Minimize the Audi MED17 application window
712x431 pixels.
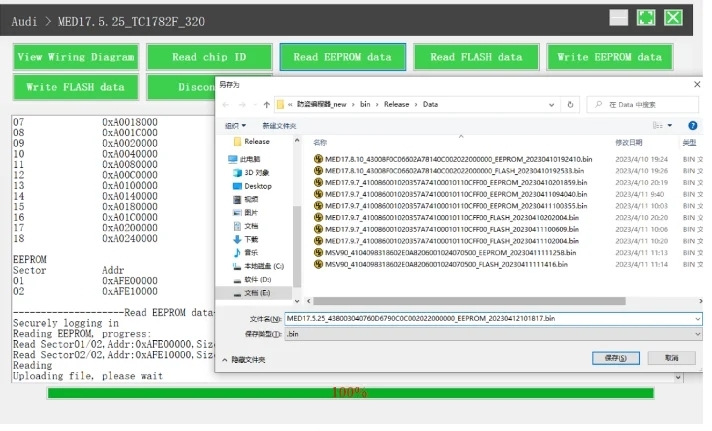(618, 18)
